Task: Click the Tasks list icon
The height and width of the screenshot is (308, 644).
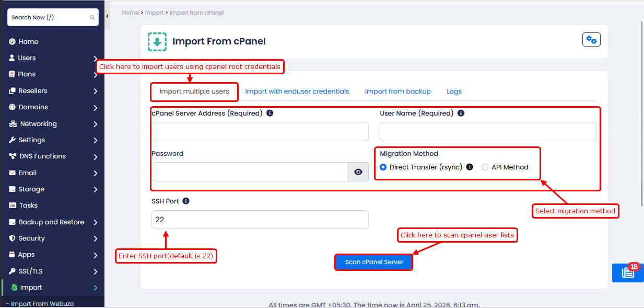Action: click(13, 206)
